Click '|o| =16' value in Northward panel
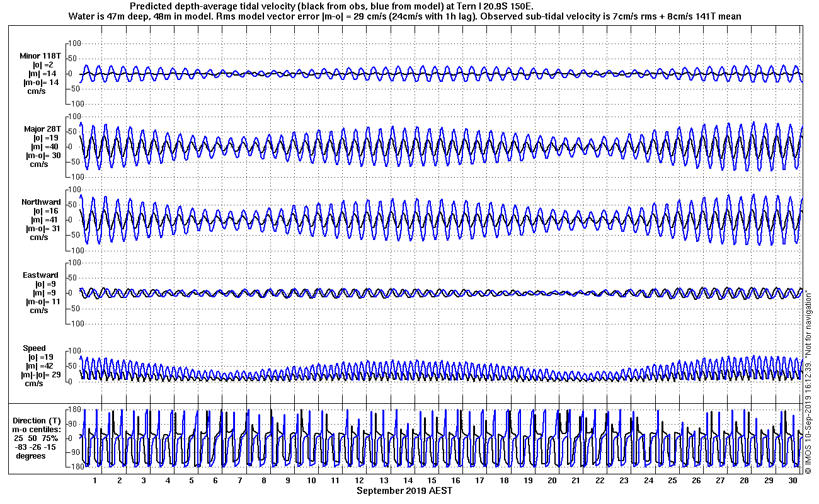 tap(45, 211)
